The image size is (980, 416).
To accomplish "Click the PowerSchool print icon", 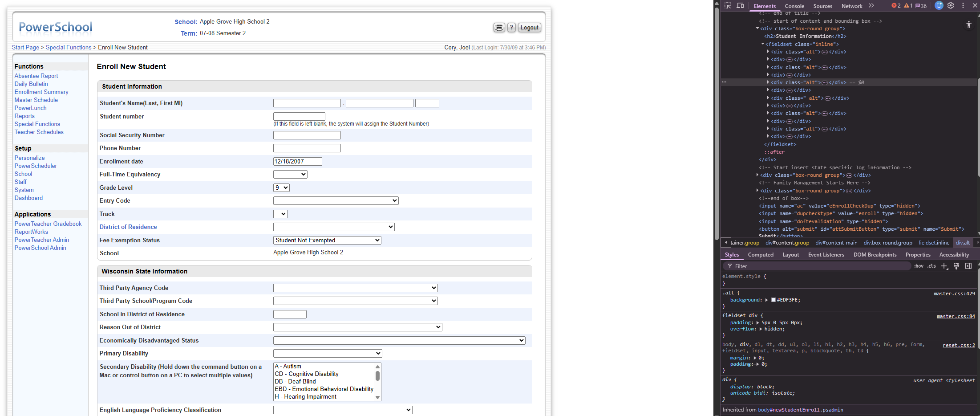I will [x=499, y=28].
